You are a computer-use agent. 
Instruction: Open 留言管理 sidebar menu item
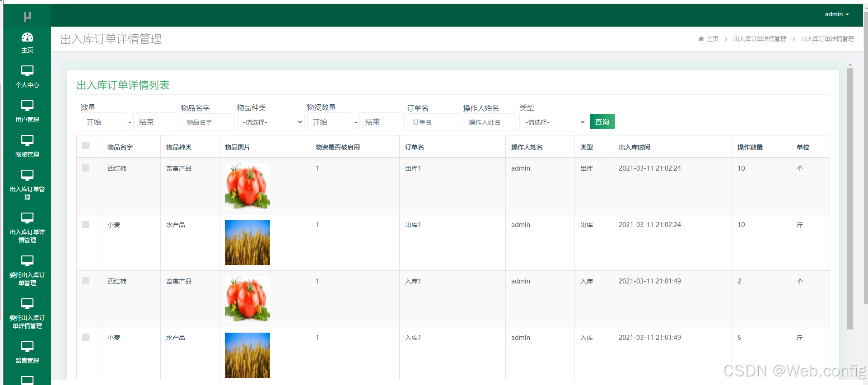pyautogui.click(x=27, y=353)
